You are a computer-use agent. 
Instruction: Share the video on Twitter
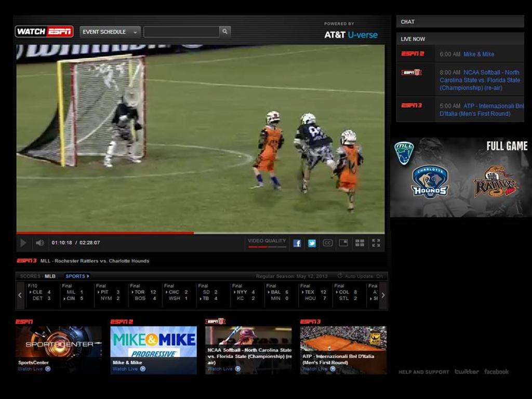312,243
